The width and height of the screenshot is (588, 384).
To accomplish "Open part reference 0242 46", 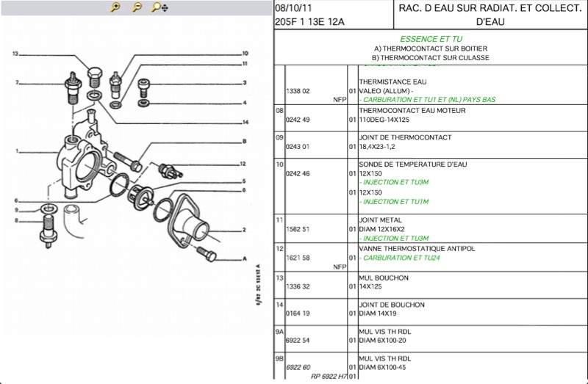I will click(x=298, y=173).
